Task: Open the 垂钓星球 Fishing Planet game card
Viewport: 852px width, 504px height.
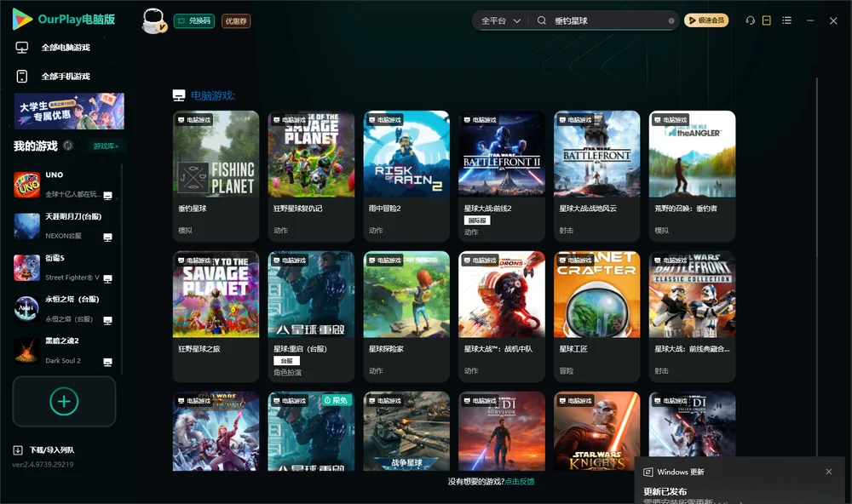Action: [216, 176]
